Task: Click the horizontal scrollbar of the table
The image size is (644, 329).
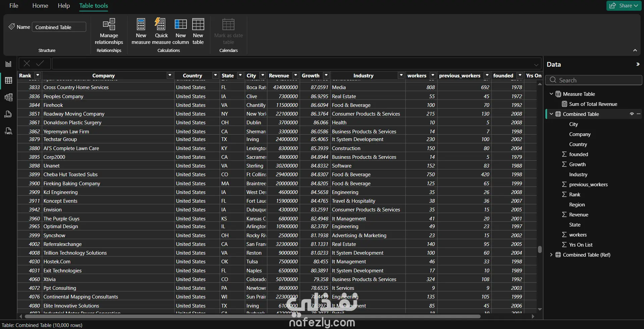Action: pyautogui.click(x=253, y=316)
